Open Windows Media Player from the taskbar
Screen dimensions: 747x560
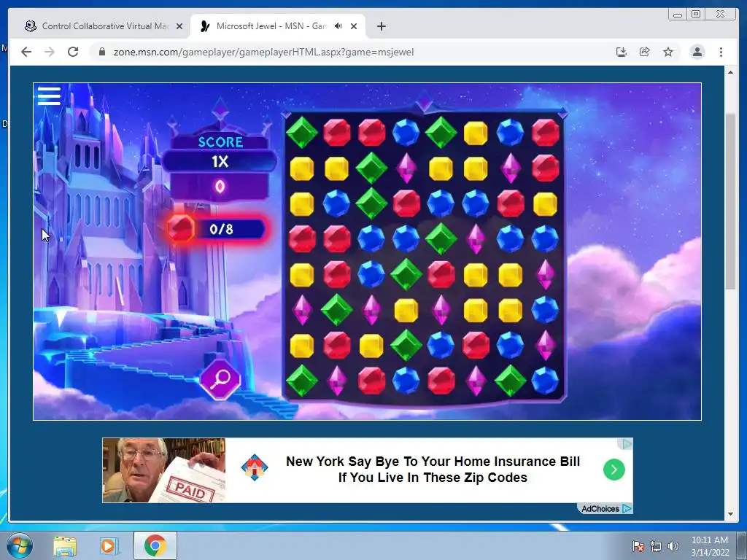[x=109, y=546]
